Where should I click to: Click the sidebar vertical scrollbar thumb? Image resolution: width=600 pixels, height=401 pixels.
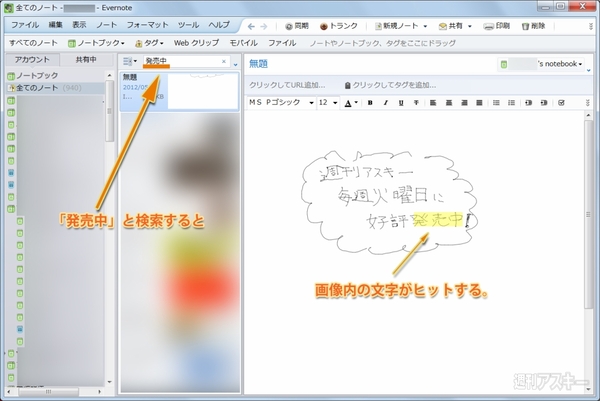point(109,111)
